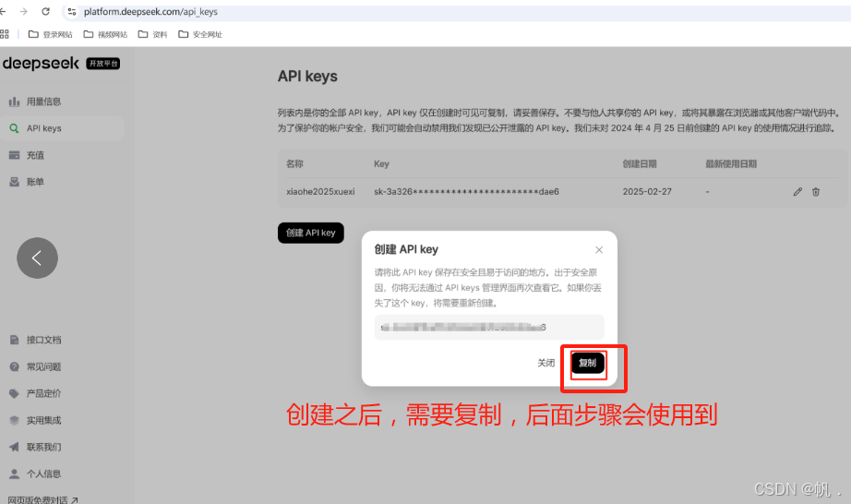Open the 安全网址 bookmark folder
Viewport: 851px width, 504px height.
pyautogui.click(x=200, y=34)
